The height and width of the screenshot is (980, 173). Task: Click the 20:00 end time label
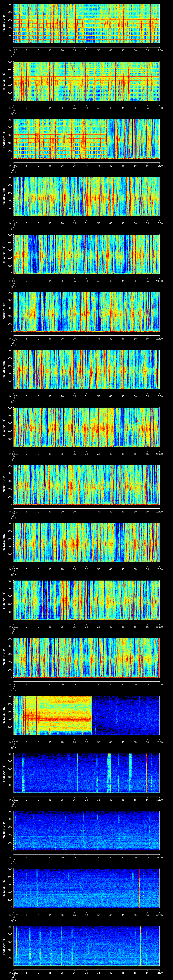(159, 223)
